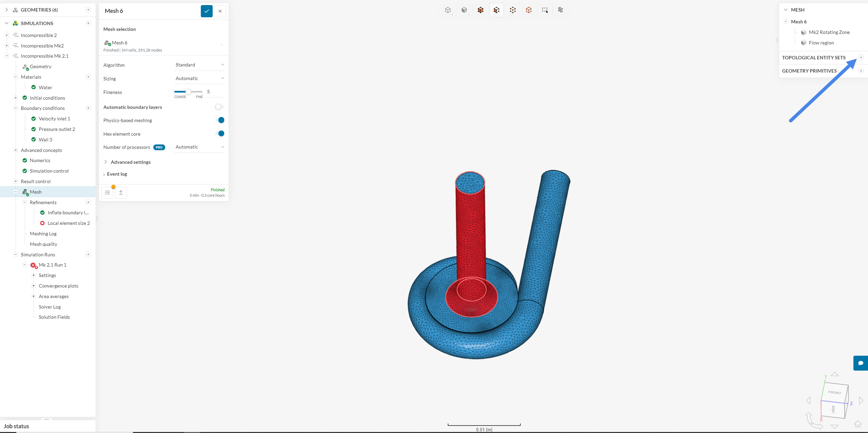
Task: Add a new simulation with plus icon
Action: (88, 23)
